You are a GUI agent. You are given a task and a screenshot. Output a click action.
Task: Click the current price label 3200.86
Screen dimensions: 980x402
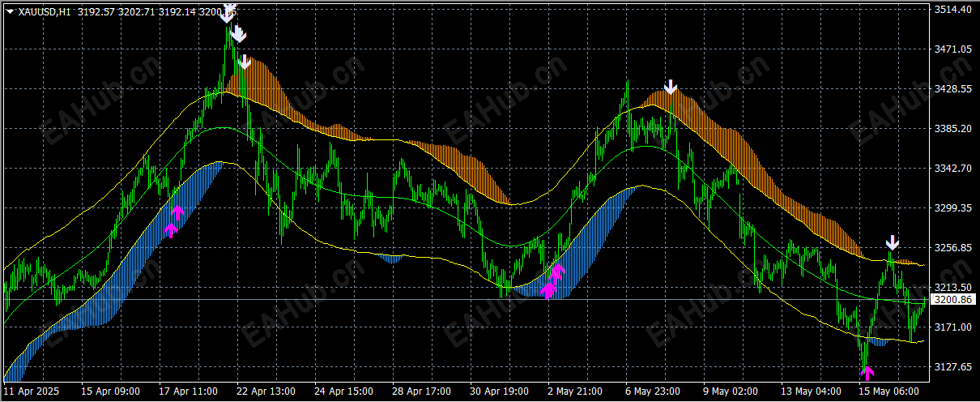[x=953, y=299]
